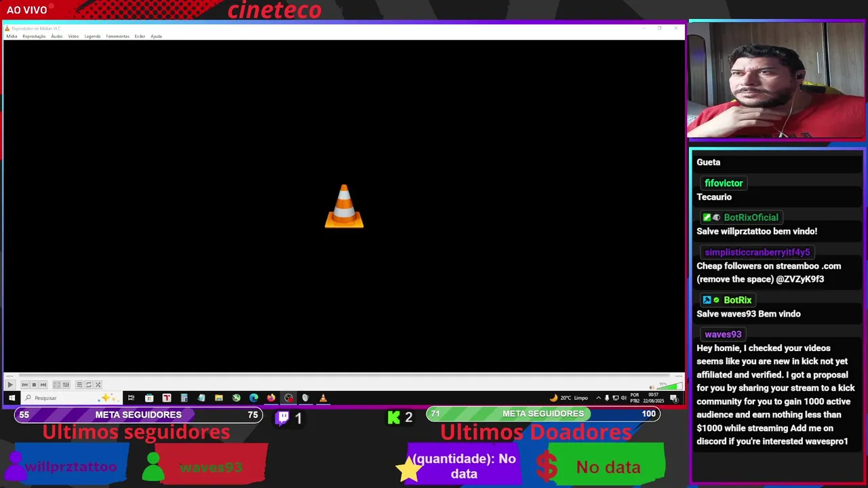
Task: Click the Pesquisar taskbar search box
Action: (x=71, y=398)
